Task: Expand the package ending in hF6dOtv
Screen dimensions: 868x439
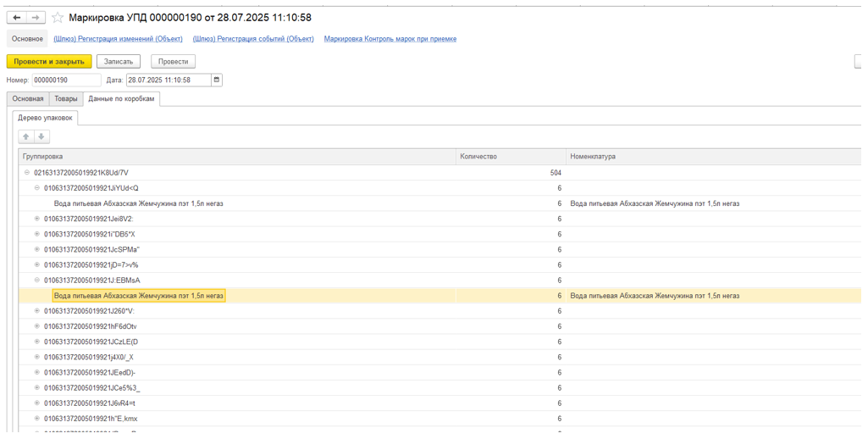Action: 37,326
